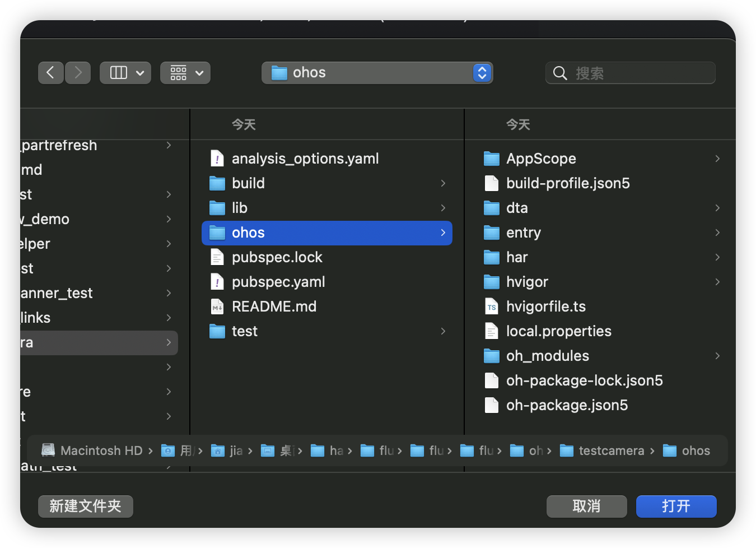Select the entry folder
This screenshot has height=548, width=756.
523,233
